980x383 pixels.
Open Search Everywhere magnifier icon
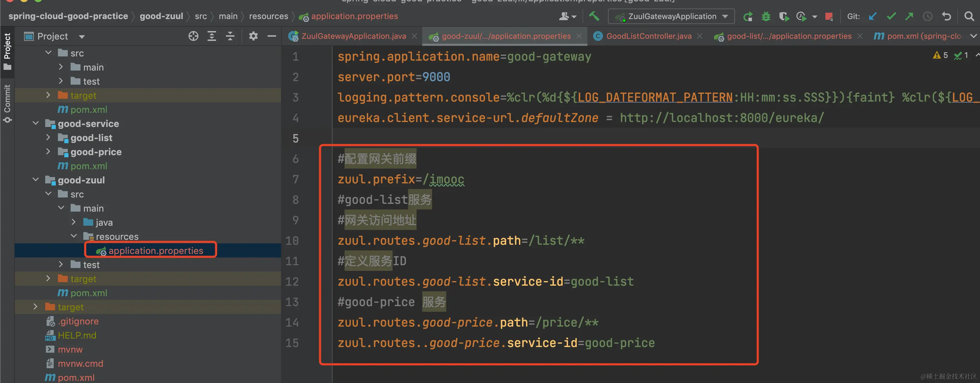pos(969,16)
